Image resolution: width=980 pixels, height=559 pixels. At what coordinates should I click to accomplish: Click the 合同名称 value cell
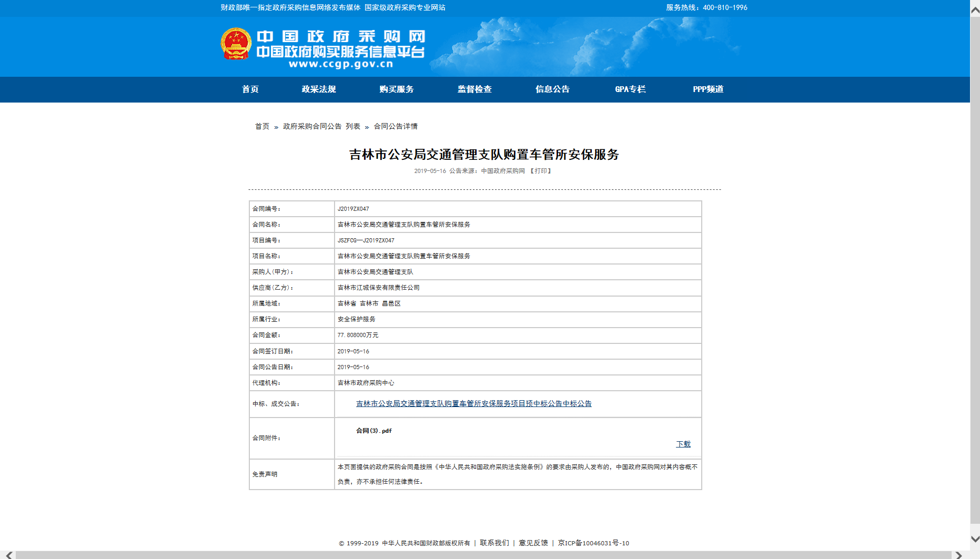click(518, 225)
